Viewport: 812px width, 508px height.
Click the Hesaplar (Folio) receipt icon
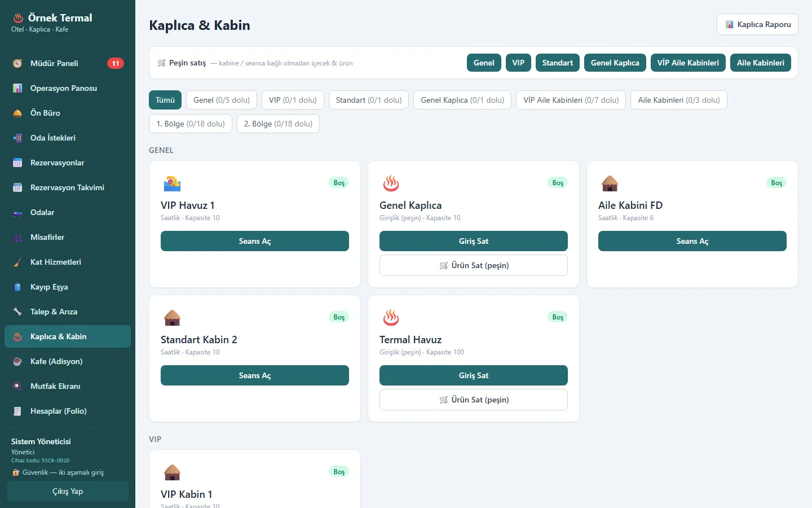click(x=17, y=411)
